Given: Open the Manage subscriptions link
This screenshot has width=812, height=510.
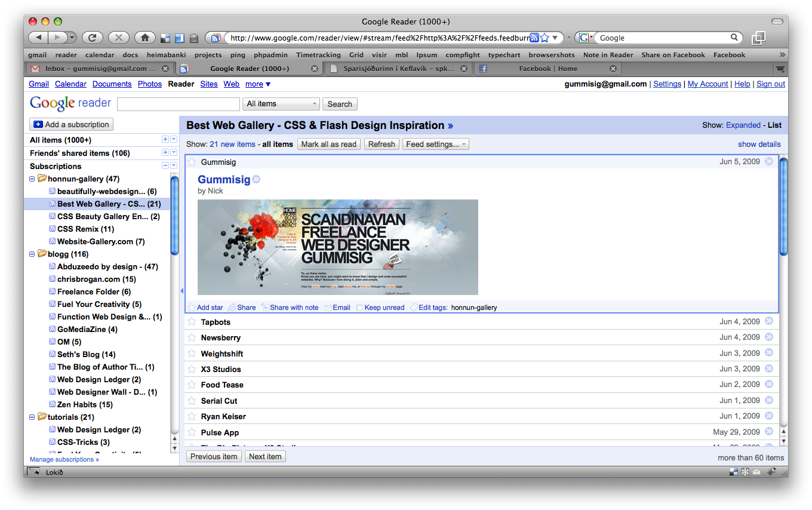Looking at the screenshot, I should coord(64,459).
